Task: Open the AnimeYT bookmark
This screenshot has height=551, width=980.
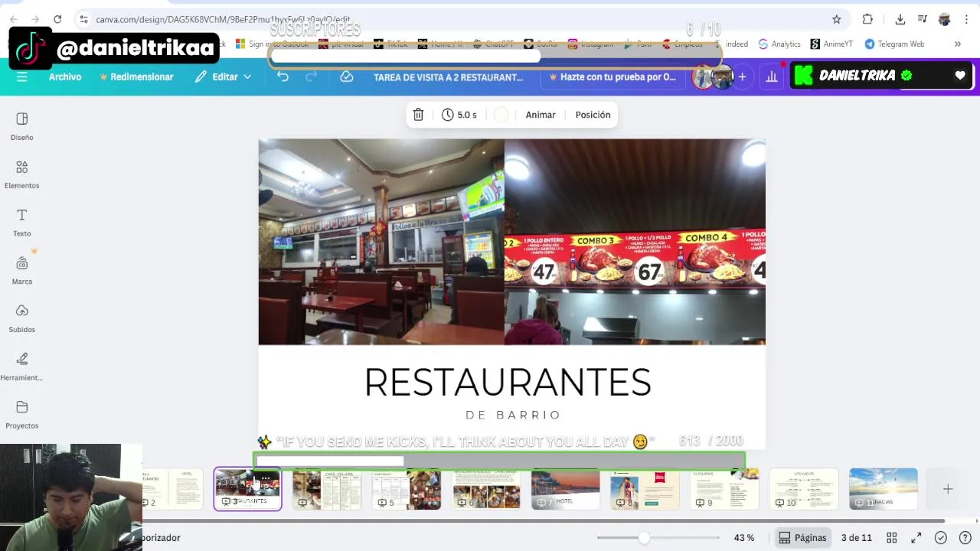Action: pos(831,44)
